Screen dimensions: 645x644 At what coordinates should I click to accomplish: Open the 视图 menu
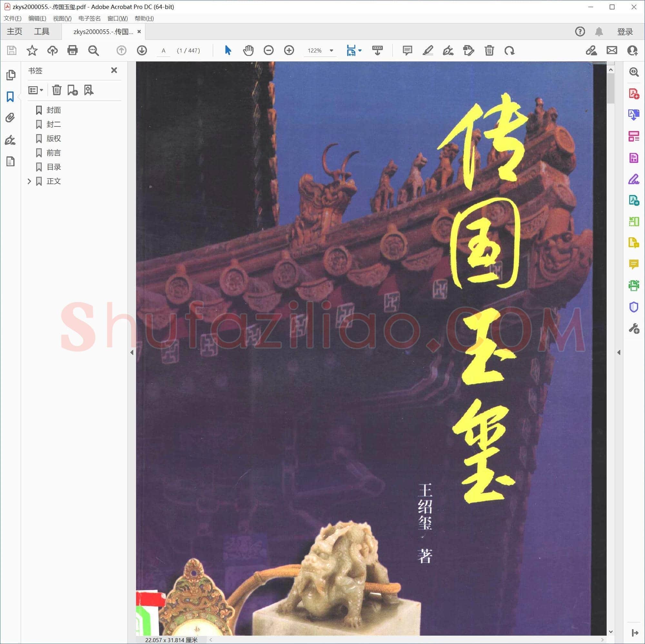click(x=62, y=18)
